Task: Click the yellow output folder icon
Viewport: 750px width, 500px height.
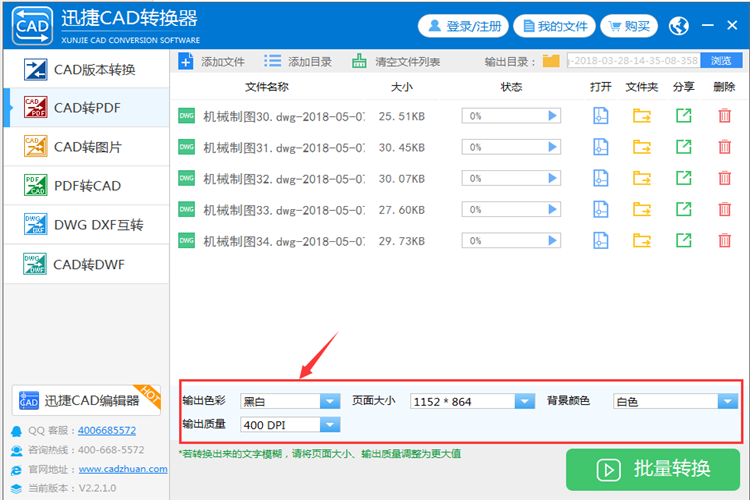Action: pos(551,61)
